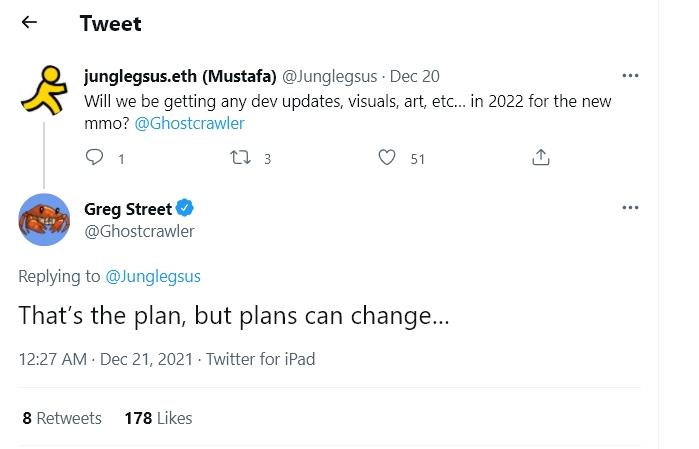The image size is (699, 449).
Task: Open the Dec 20 tweet timestamp
Action: pyautogui.click(x=414, y=76)
